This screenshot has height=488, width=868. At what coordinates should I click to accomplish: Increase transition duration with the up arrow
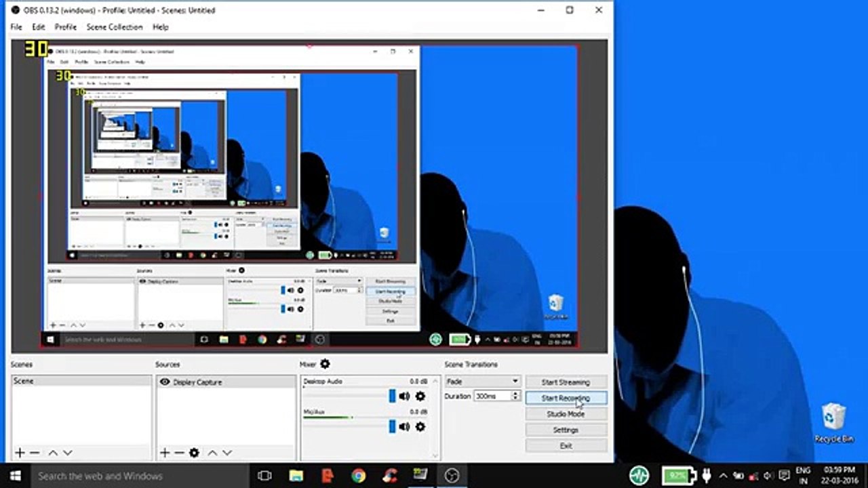(516, 393)
